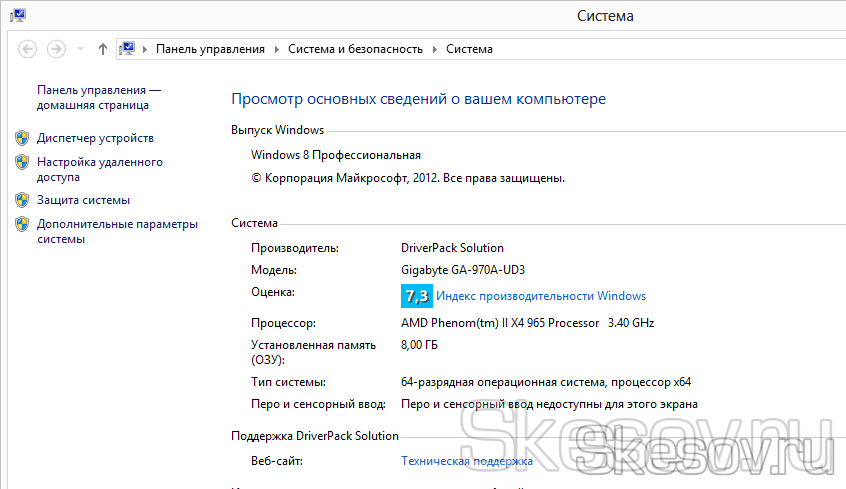Open Дополнительные параметры системы link
The width and height of the screenshot is (846, 489).
[118, 232]
